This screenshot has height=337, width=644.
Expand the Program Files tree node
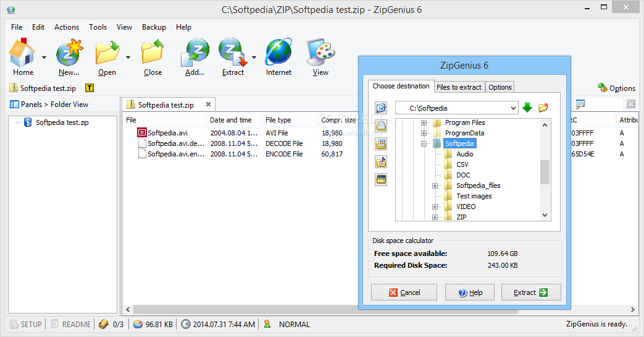(x=424, y=122)
